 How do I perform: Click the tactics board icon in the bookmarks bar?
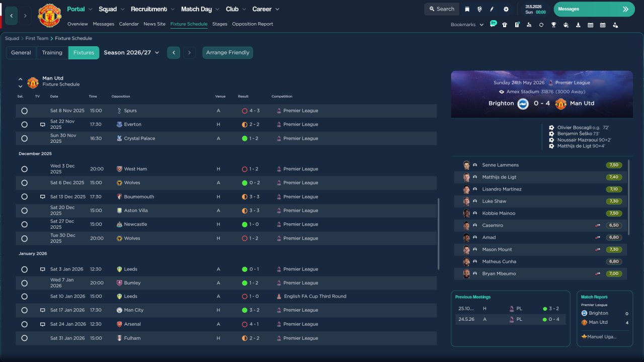click(x=517, y=25)
